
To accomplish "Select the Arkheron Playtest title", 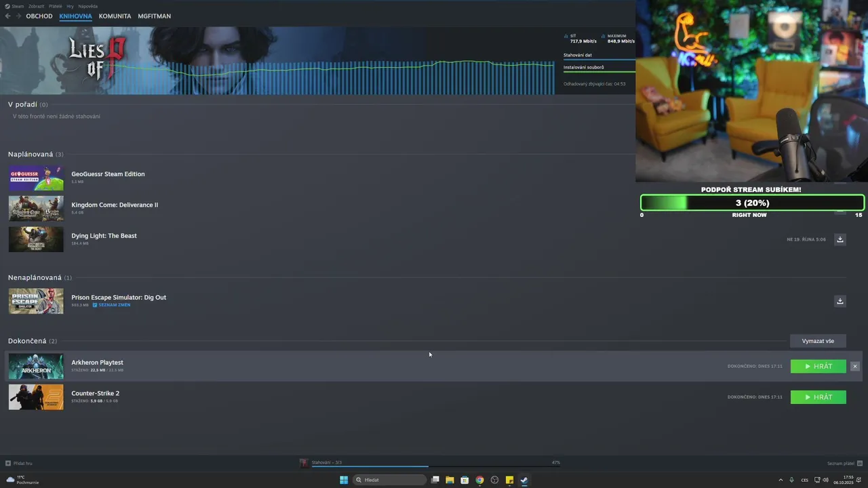I will click(97, 363).
